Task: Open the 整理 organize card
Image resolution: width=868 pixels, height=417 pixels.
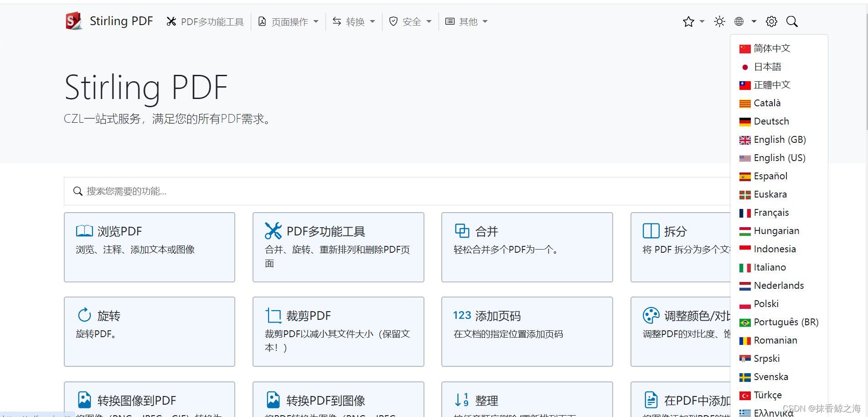Action: pyautogui.click(x=527, y=399)
